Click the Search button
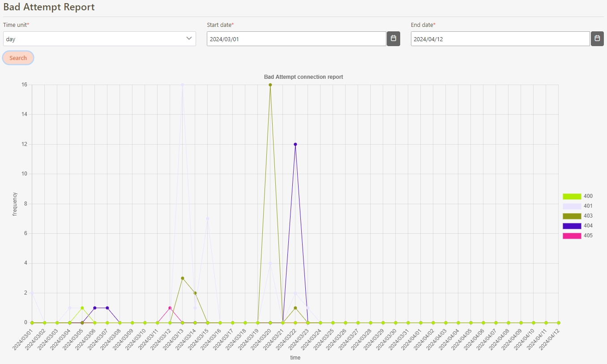The image size is (607, 364). [x=18, y=58]
